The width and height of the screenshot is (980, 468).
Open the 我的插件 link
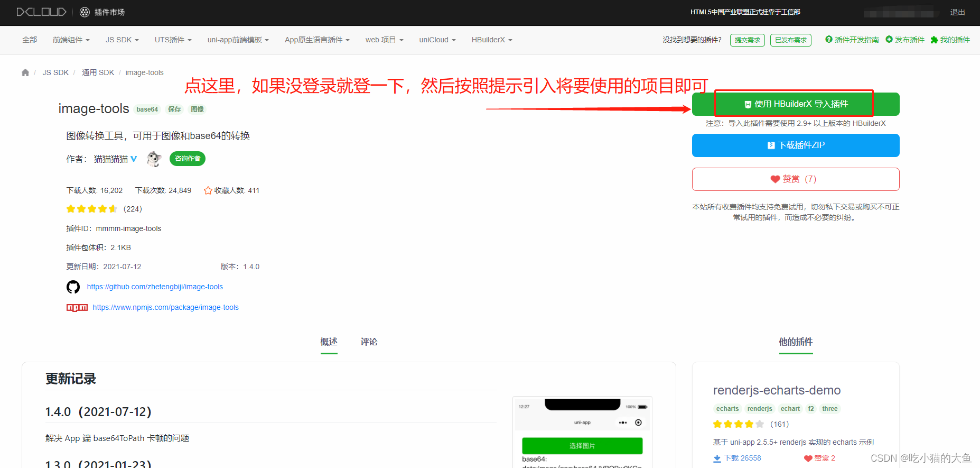[955, 40]
